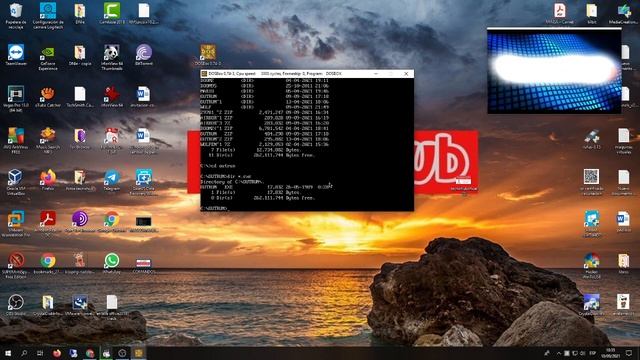
Task: Click the Windows Start button
Action: 7,353
